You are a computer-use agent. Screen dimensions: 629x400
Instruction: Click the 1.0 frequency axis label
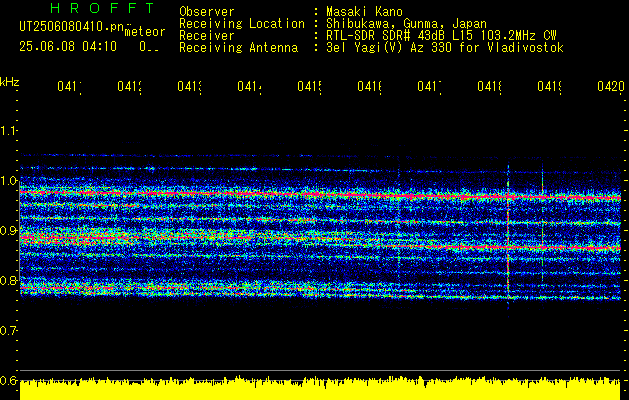8,181
